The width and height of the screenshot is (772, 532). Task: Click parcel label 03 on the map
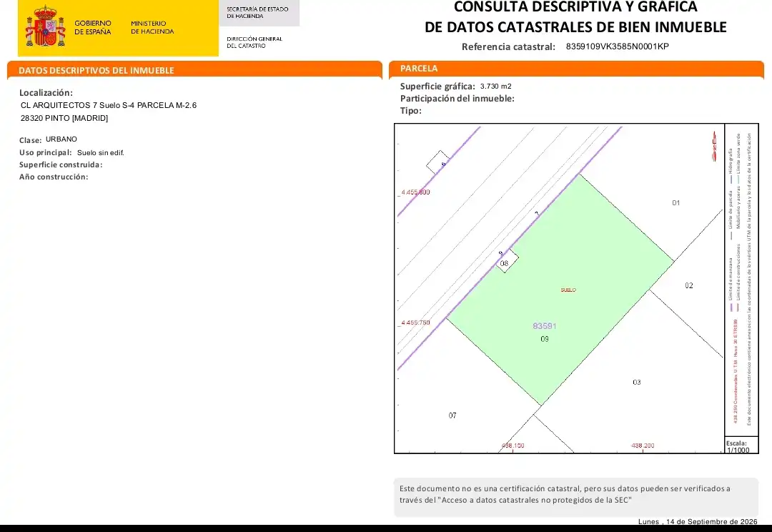tap(637, 383)
